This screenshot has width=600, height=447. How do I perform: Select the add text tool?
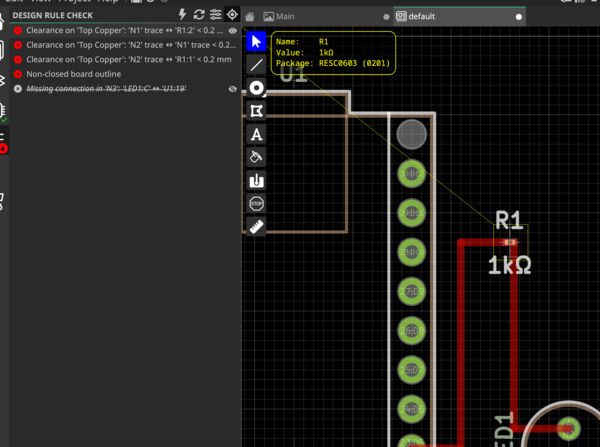(x=256, y=134)
